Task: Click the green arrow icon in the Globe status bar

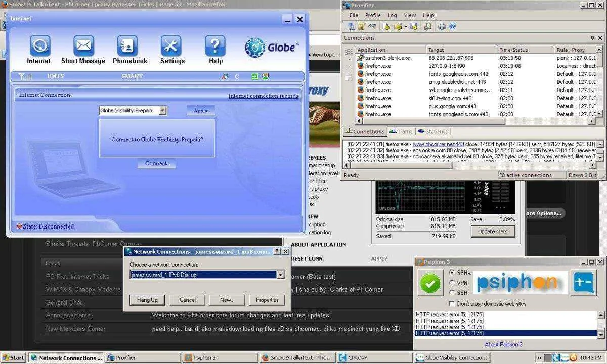Action: tap(254, 76)
